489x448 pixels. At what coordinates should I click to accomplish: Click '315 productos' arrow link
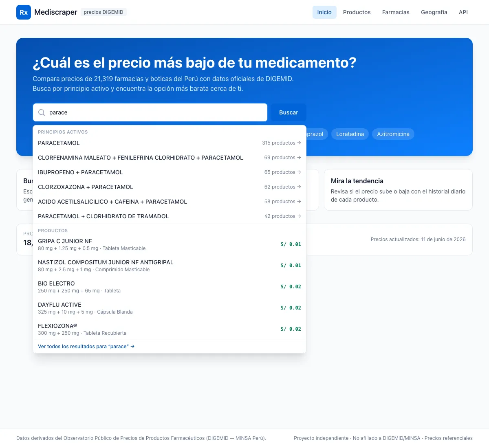[x=282, y=143]
